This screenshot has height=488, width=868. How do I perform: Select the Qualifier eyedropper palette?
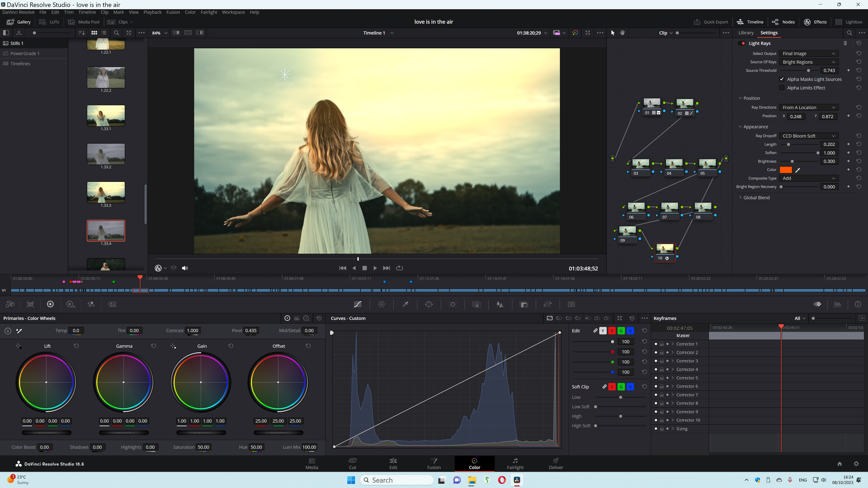pyautogui.click(x=405, y=304)
